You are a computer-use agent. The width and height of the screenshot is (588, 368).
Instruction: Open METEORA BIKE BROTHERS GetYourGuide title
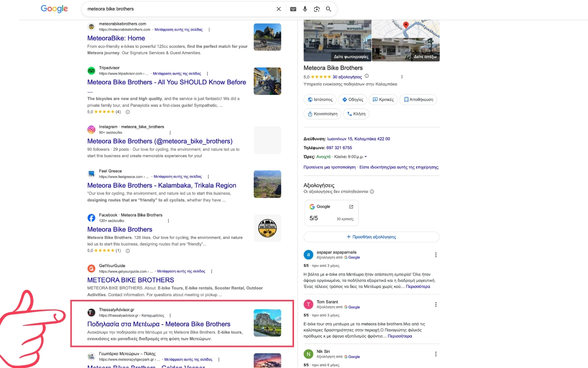pyautogui.click(x=130, y=280)
